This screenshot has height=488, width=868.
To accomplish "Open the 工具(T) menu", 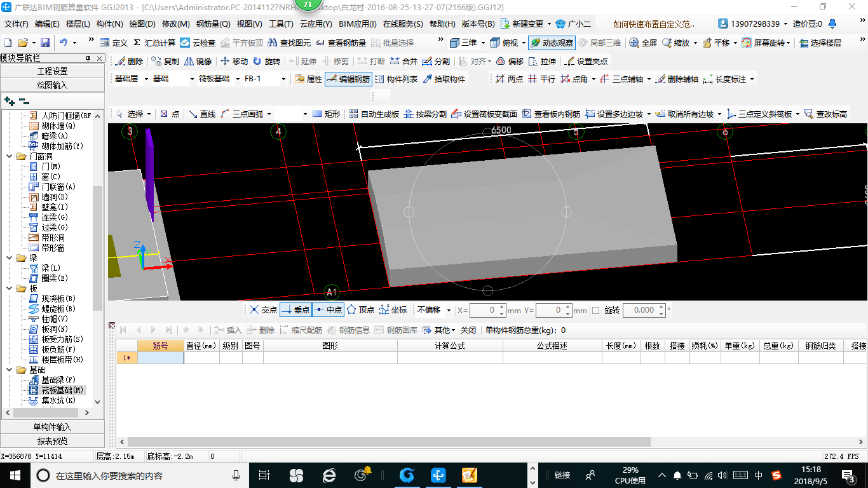I will tap(280, 24).
